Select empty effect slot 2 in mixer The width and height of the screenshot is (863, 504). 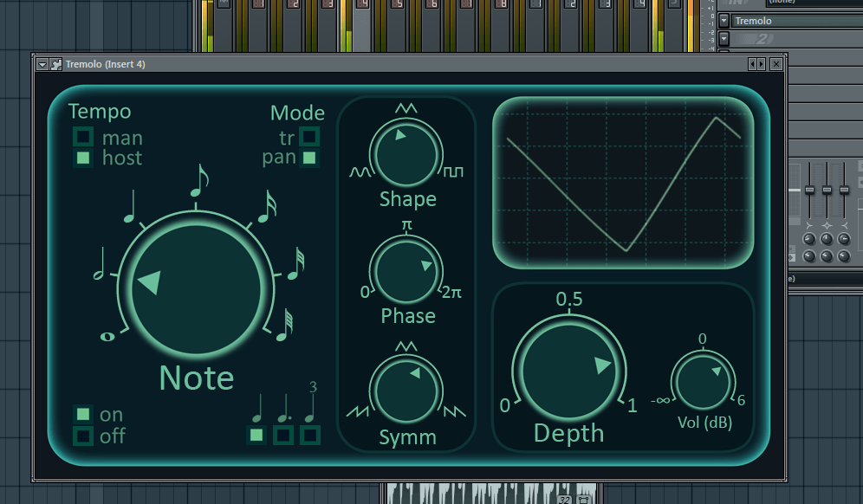[797, 38]
